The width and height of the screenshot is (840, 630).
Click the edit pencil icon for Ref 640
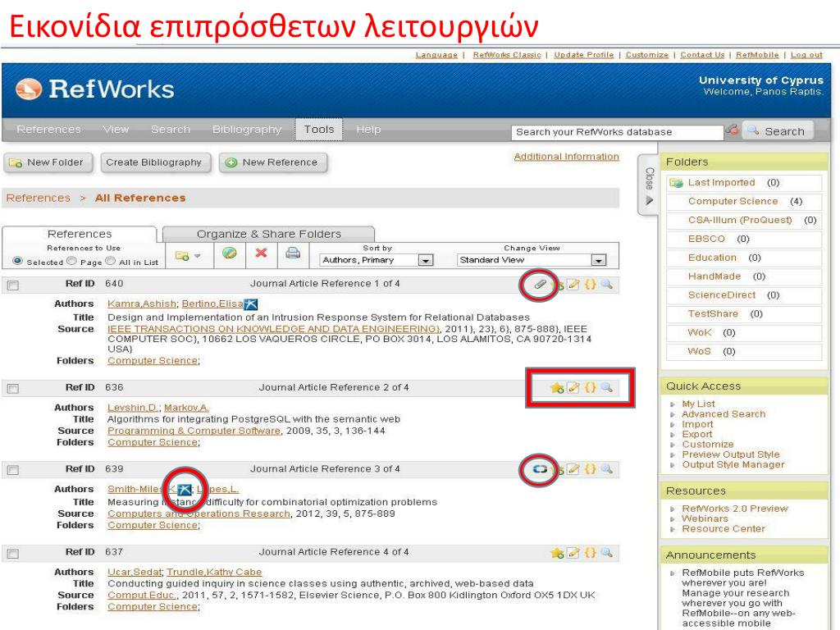573,285
